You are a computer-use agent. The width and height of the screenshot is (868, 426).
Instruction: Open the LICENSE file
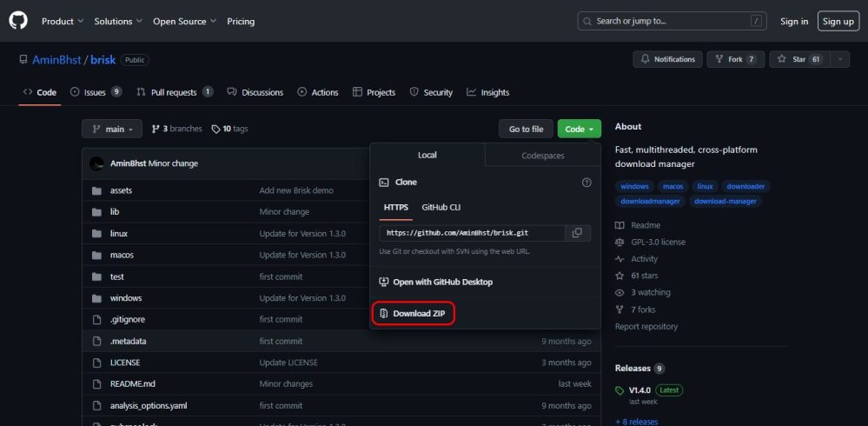(124, 363)
